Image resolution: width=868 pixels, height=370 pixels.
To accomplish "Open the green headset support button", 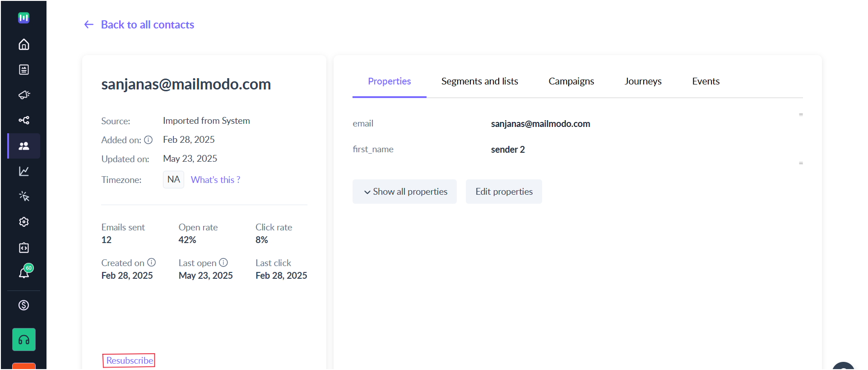I will pyautogui.click(x=24, y=340).
